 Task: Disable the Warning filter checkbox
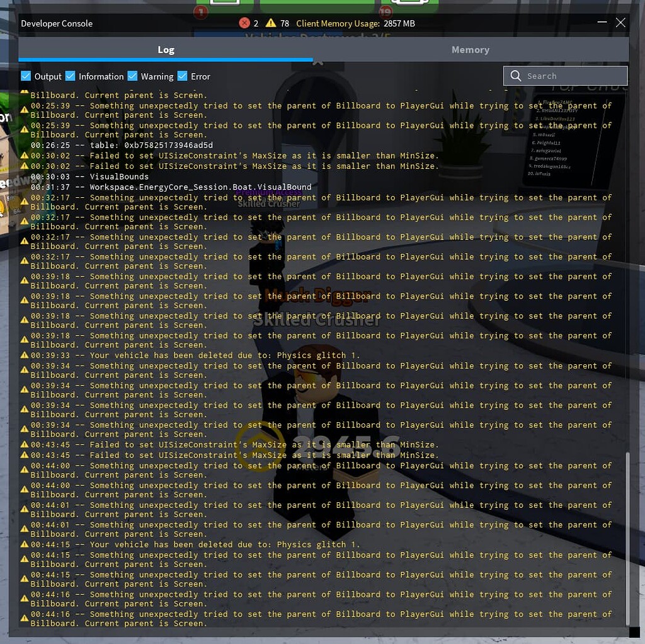coord(132,76)
